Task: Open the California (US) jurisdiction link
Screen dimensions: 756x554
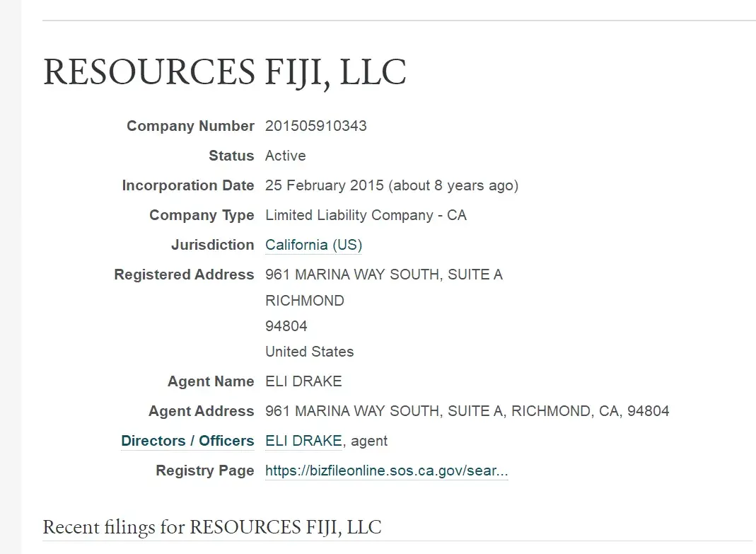Action: click(313, 245)
